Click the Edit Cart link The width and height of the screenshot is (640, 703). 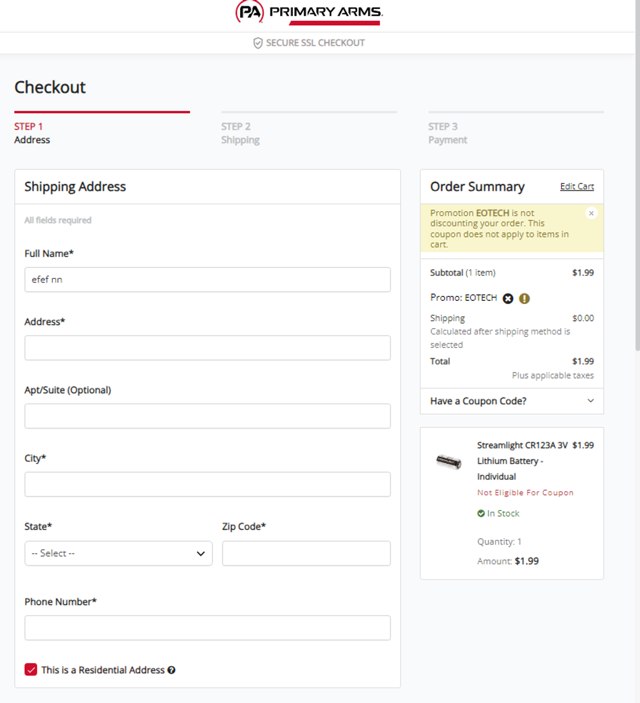coord(577,187)
